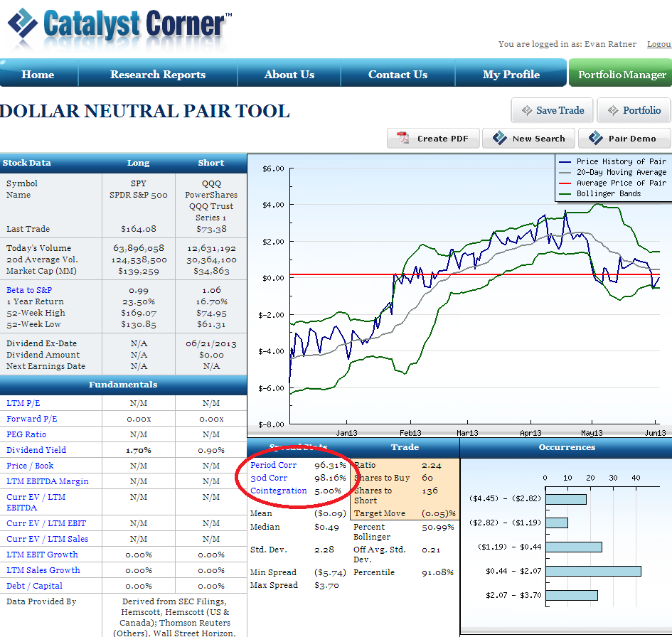Click the QQQ Dividend Ex-Date 06/21/2013
This screenshot has width=672, height=637.
pyautogui.click(x=211, y=343)
